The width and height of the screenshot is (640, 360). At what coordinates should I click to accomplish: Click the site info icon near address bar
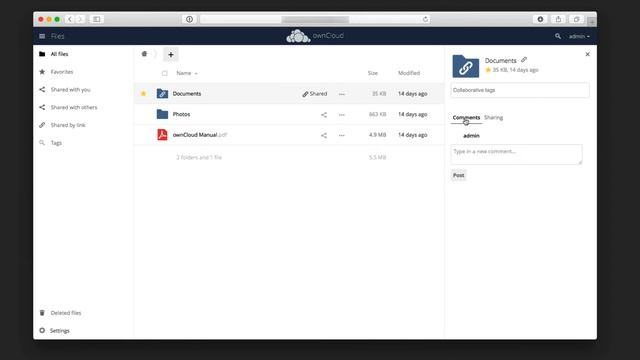(x=189, y=19)
